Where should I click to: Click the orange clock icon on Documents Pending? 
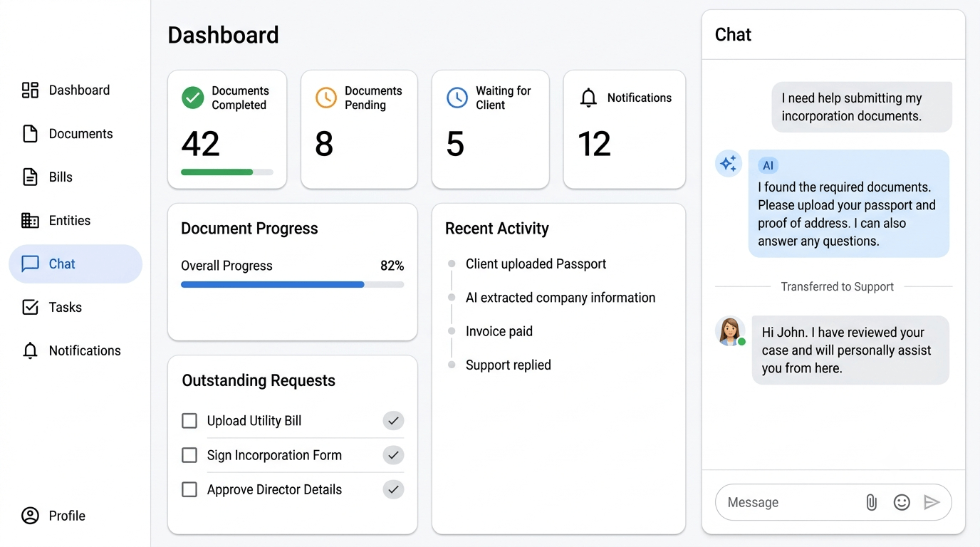click(325, 98)
